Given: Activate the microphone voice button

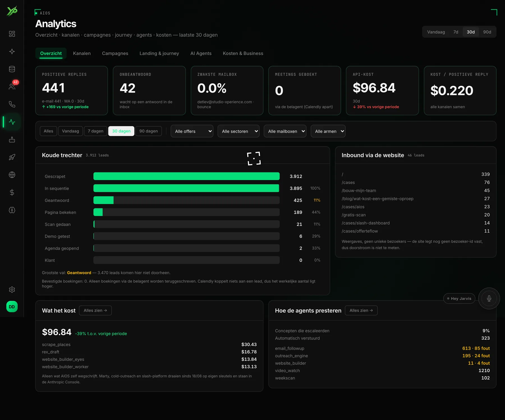Looking at the screenshot, I should point(489,299).
